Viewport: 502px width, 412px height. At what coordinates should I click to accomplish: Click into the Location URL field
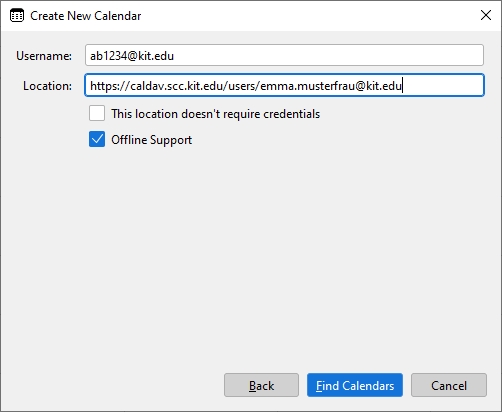coord(284,86)
